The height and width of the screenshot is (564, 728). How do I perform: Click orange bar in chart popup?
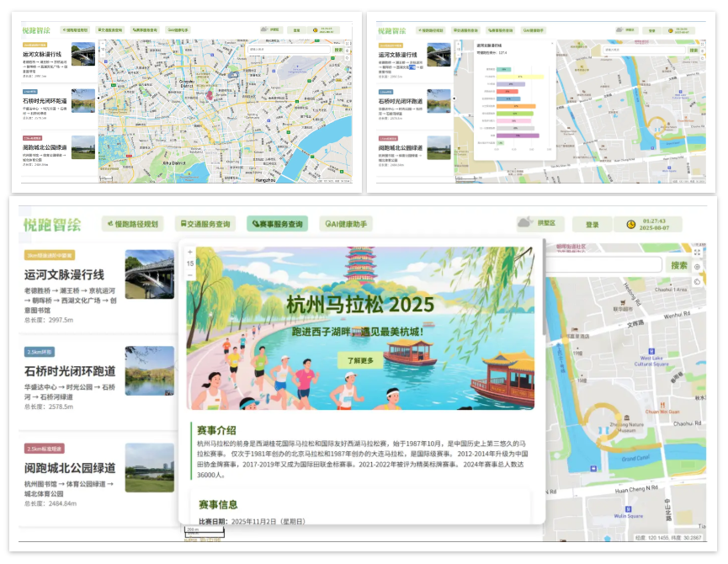[x=516, y=106]
